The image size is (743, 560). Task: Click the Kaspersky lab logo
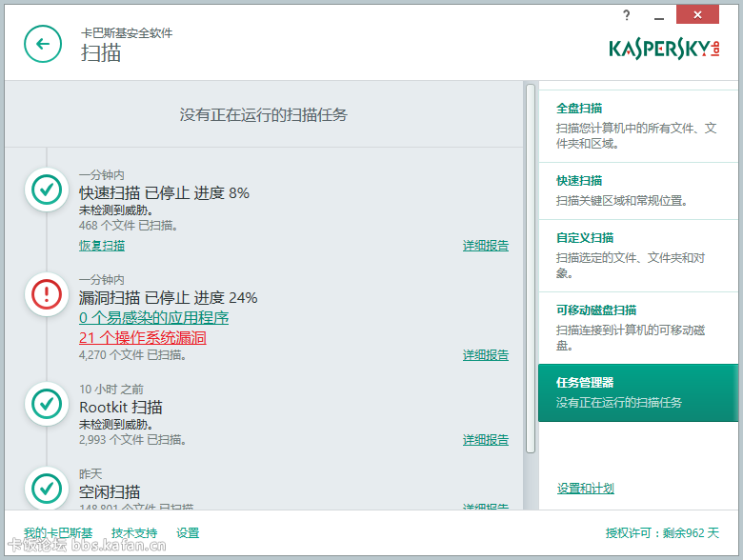664,49
